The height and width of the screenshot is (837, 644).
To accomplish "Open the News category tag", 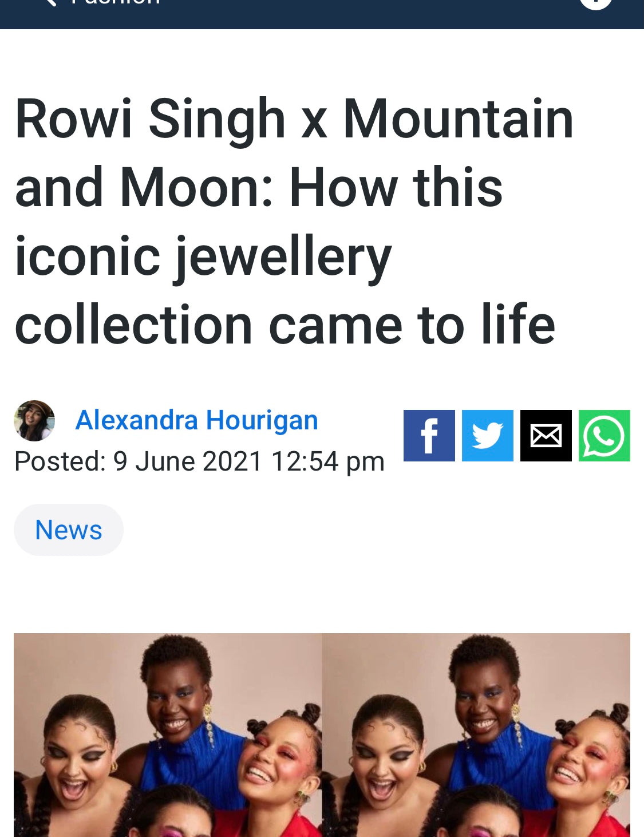I will (69, 530).
